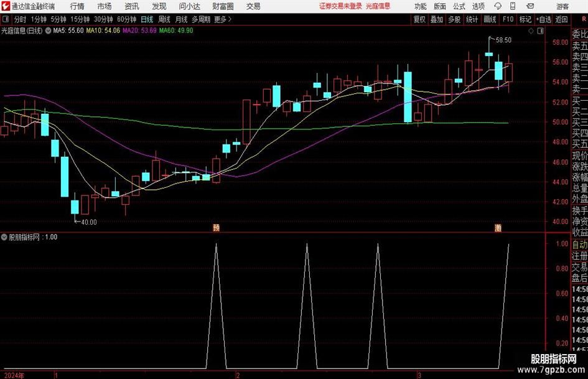The image size is (588, 379).
Task: Click the 标记 mark button
Action: pyautogui.click(x=525, y=19)
